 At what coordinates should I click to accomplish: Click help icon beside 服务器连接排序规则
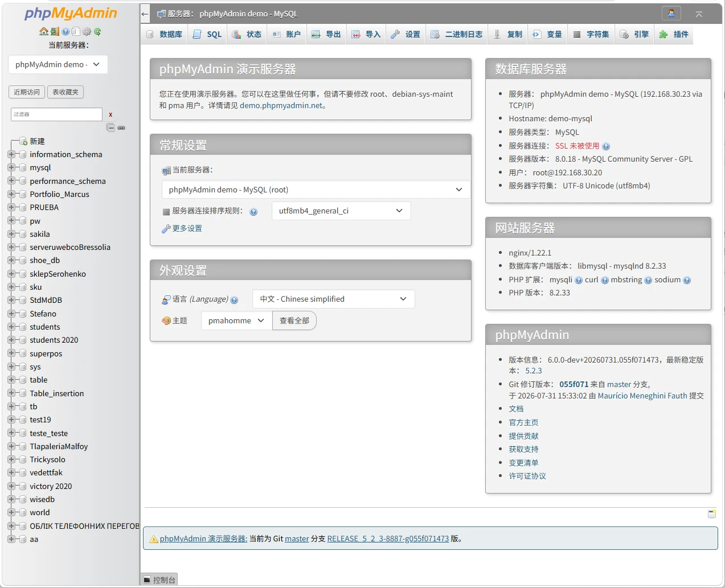point(253,212)
